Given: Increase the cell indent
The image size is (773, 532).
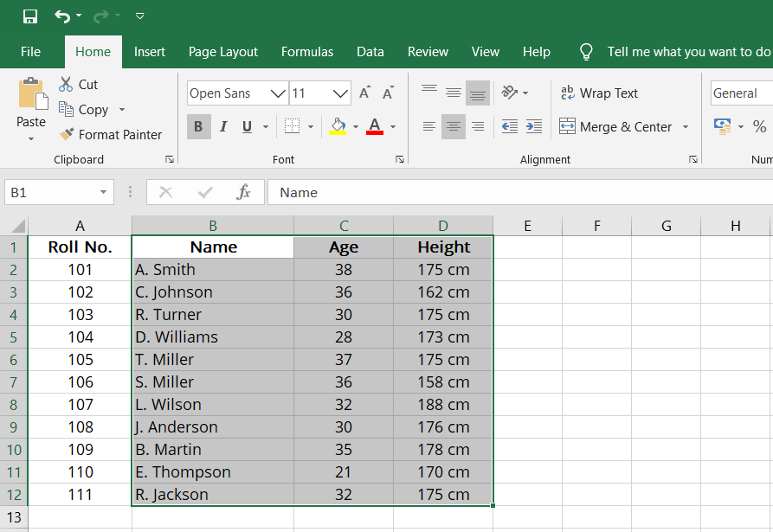Looking at the screenshot, I should click(x=534, y=126).
